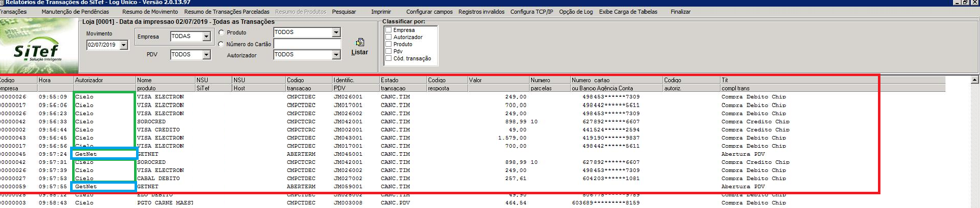
Task: Open Configura TCP/IP menu
Action: (x=532, y=12)
